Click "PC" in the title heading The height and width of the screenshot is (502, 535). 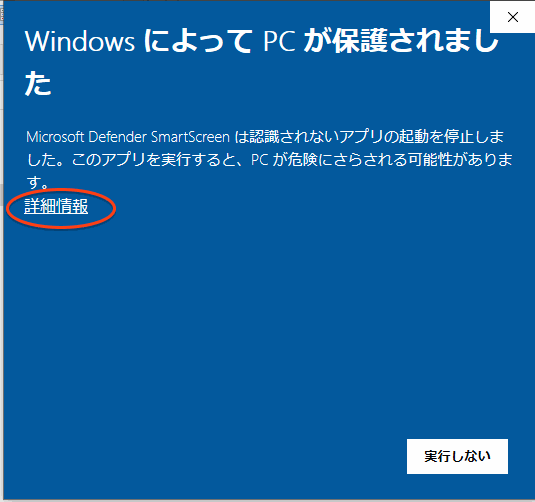[279, 42]
